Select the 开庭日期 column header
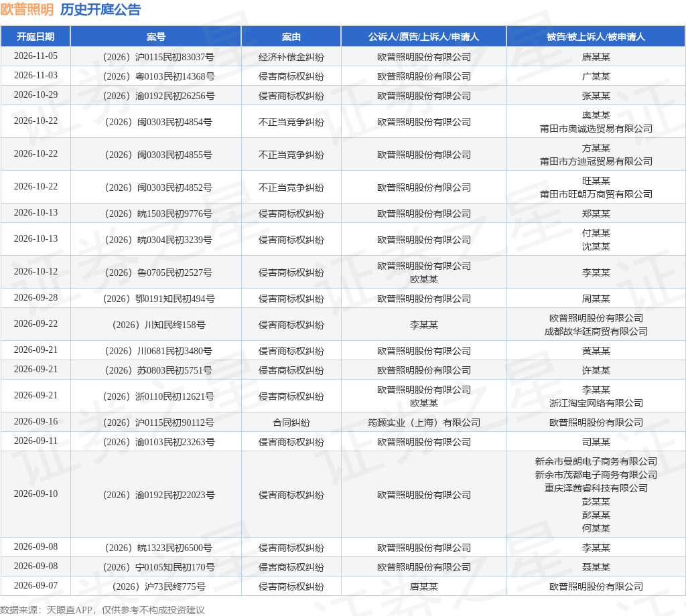The width and height of the screenshot is (686, 616). [x=36, y=37]
